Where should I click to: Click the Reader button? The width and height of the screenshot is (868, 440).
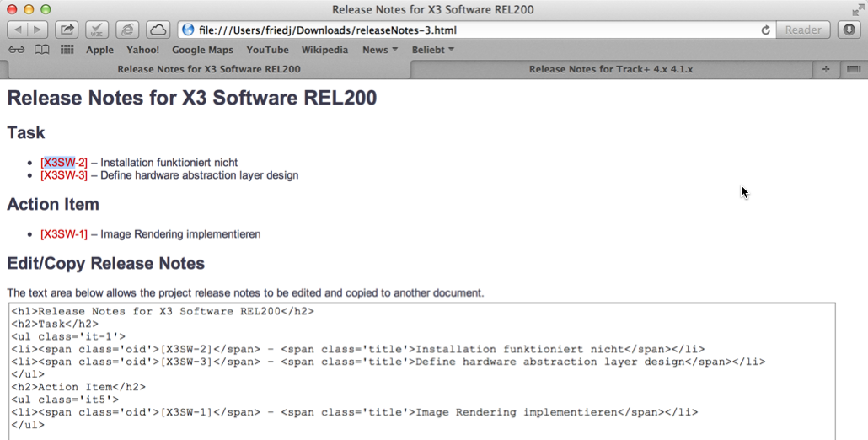pyautogui.click(x=803, y=30)
